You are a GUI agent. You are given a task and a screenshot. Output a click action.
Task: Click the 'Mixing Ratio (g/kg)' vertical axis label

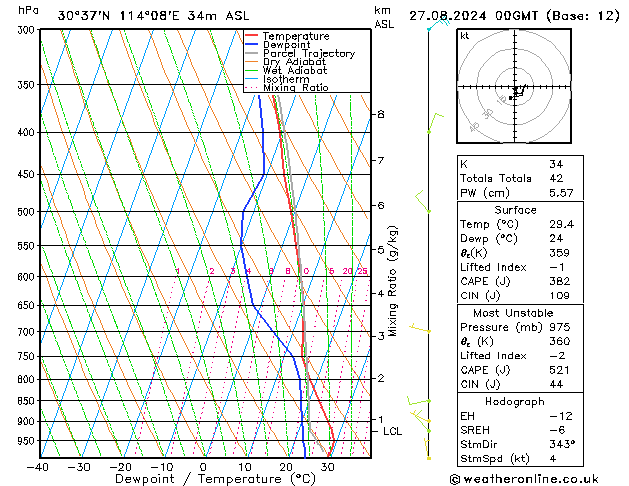[x=393, y=281]
